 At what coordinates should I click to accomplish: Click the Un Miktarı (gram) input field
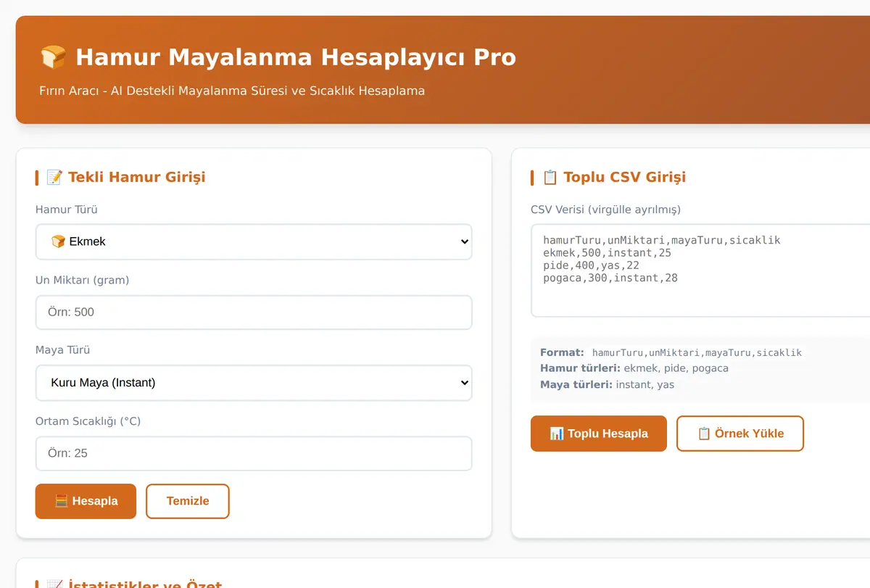(x=254, y=312)
